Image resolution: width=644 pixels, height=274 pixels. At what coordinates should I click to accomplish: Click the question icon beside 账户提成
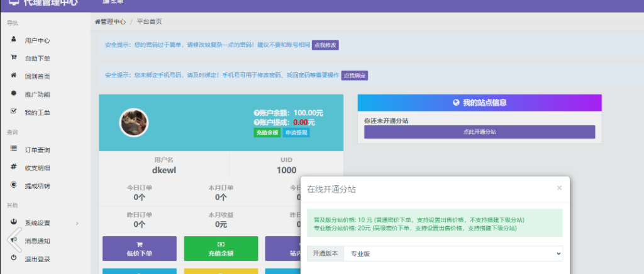point(257,123)
